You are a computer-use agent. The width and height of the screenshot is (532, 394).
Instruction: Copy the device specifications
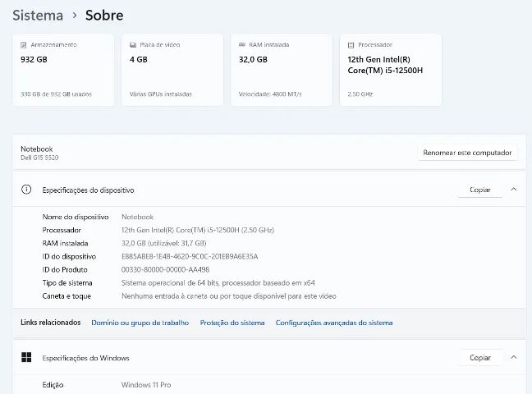tap(480, 190)
